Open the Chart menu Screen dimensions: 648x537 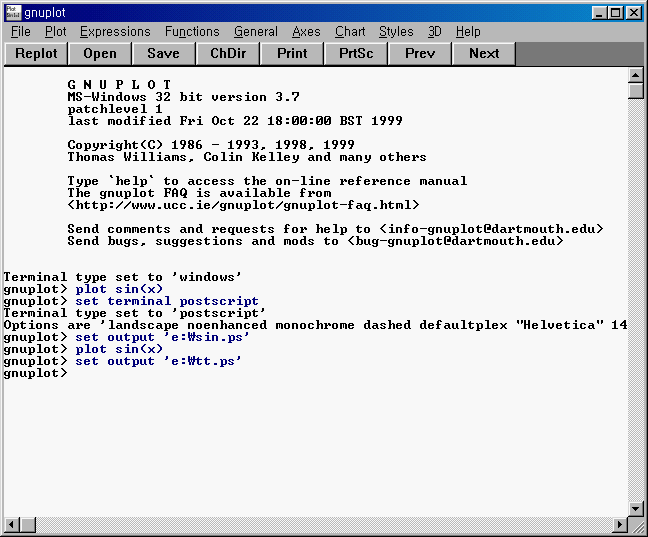[350, 32]
